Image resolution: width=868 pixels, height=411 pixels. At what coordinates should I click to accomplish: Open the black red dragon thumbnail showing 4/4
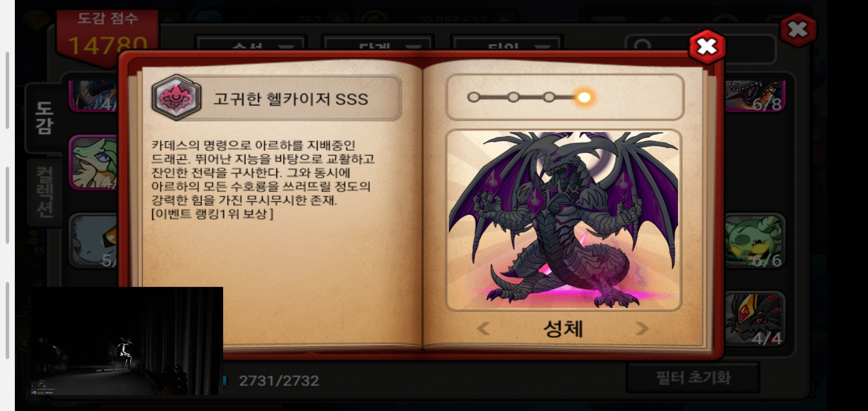pos(755,319)
